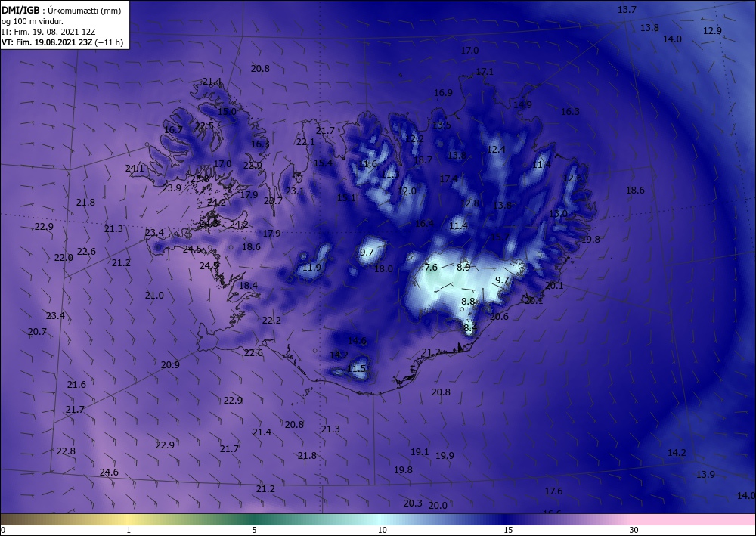Screen dimensions: 756x536
Task: Click the 23.1 value on the map
Action: pos(295,191)
